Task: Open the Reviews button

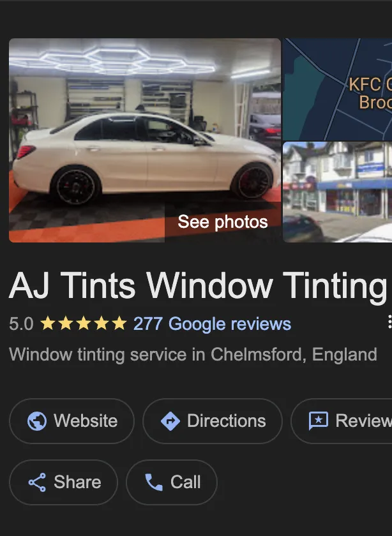Action: (x=342, y=421)
